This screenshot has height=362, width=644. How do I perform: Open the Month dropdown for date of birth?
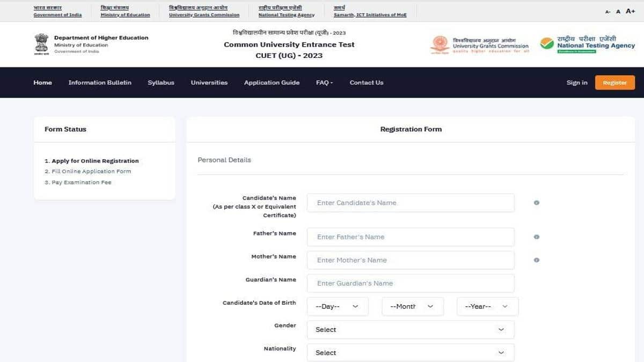[x=412, y=306]
